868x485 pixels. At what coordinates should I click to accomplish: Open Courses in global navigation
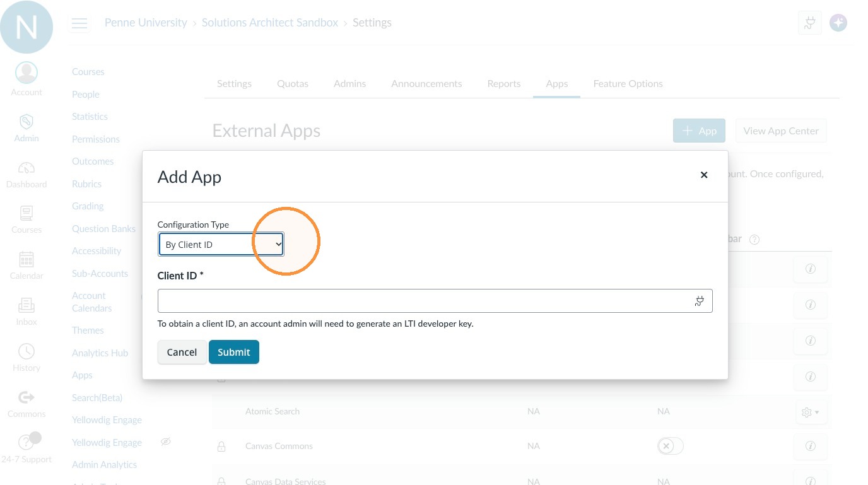26,219
